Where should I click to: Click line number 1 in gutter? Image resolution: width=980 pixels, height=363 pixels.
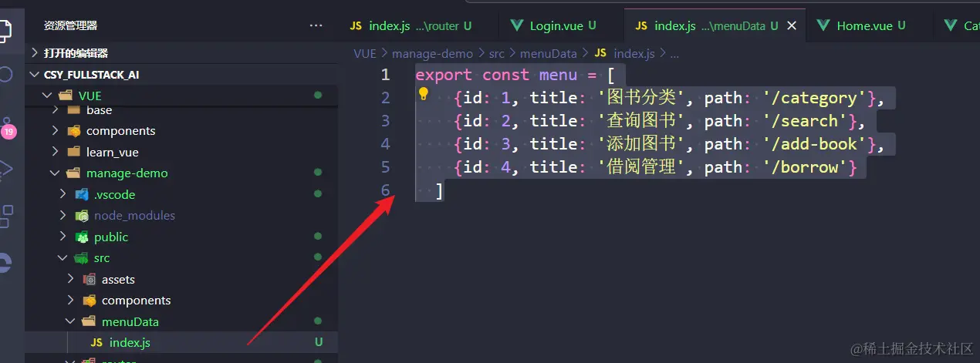[x=386, y=75]
